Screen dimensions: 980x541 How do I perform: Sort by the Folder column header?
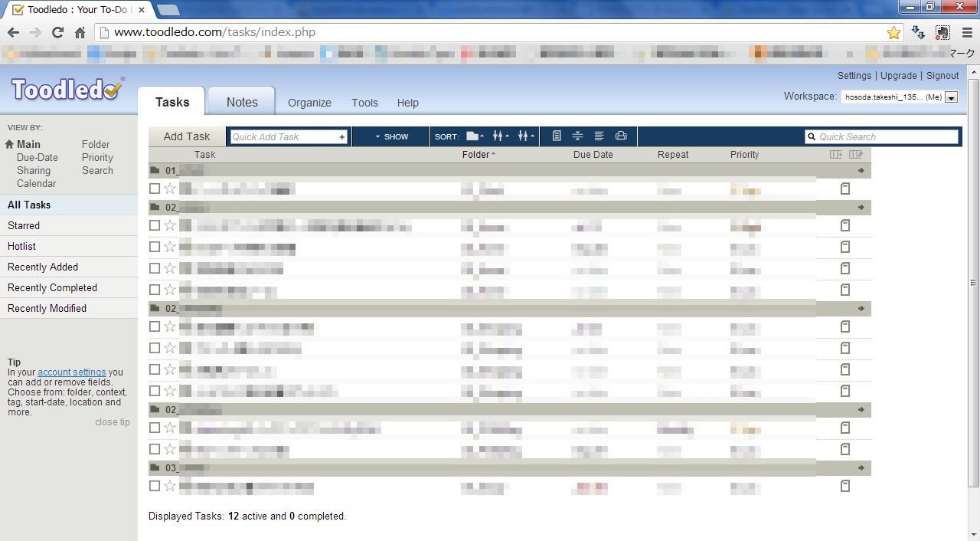click(x=479, y=155)
